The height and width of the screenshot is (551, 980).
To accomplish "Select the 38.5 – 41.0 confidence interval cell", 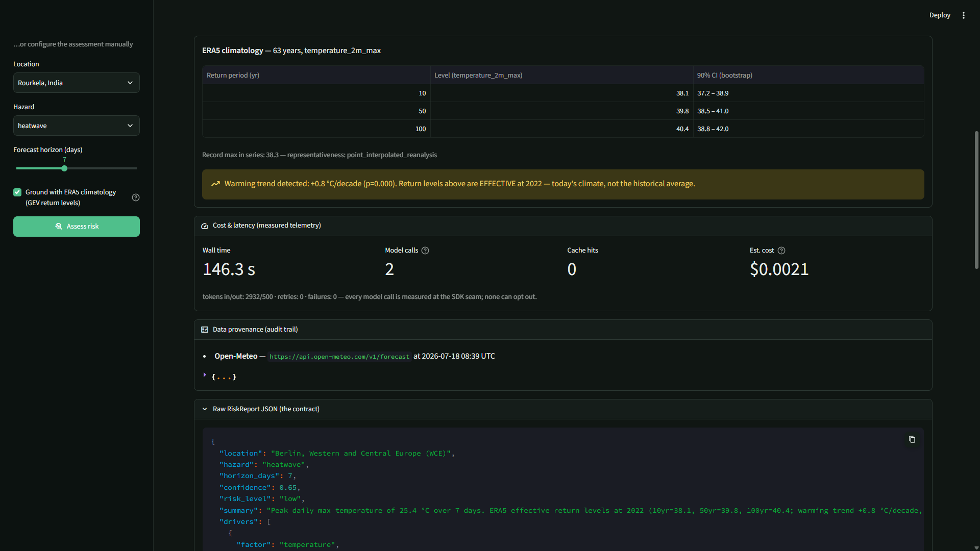I will (808, 111).
